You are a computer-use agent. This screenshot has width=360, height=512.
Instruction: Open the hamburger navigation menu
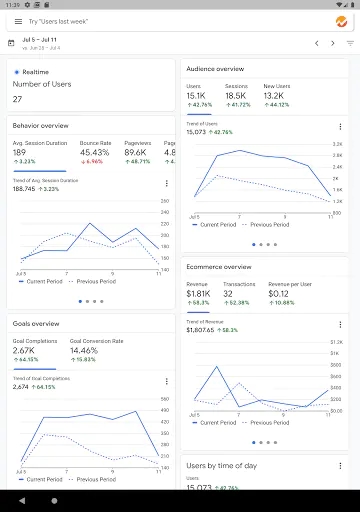pyautogui.click(x=18, y=22)
